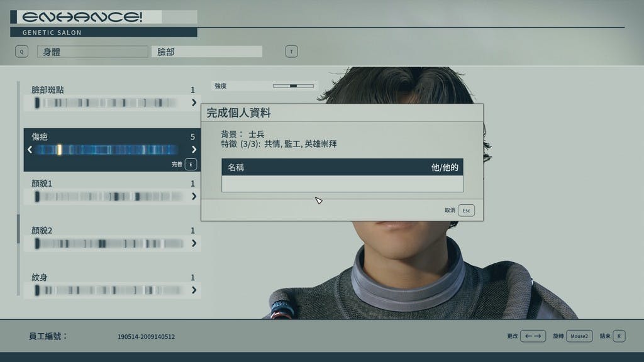Click the T key icon beside 臉部
The width and height of the screenshot is (644, 362).
[x=291, y=52]
